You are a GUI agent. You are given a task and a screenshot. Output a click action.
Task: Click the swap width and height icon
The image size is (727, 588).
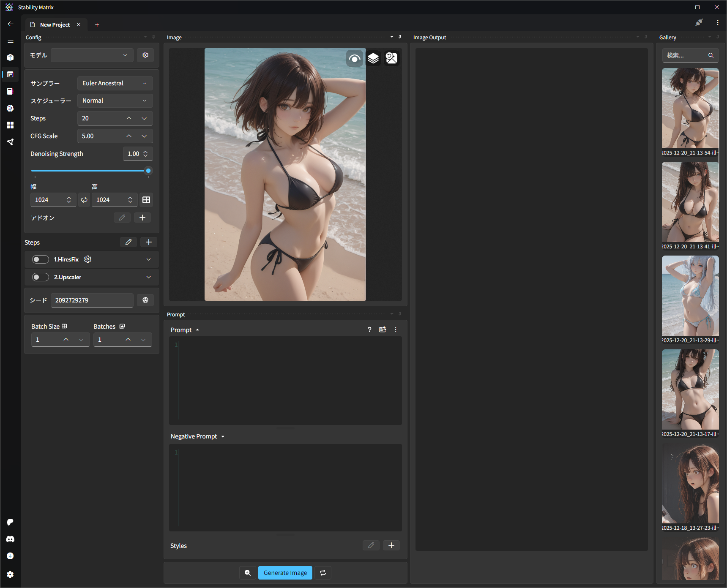click(x=84, y=200)
